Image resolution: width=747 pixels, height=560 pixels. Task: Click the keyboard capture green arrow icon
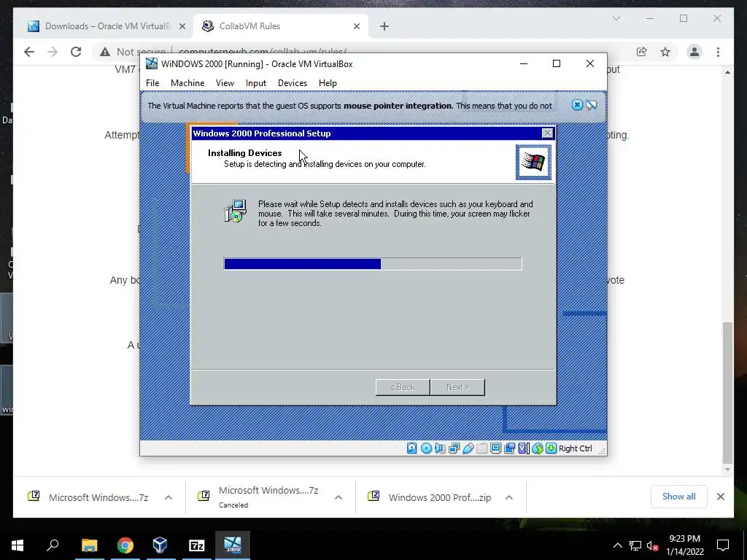click(x=551, y=448)
